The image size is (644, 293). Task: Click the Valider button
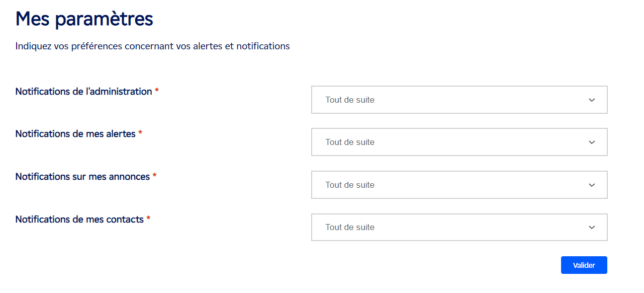coord(584,265)
